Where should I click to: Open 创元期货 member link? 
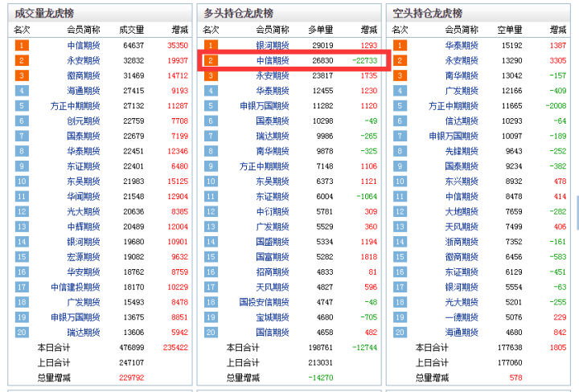(84, 121)
